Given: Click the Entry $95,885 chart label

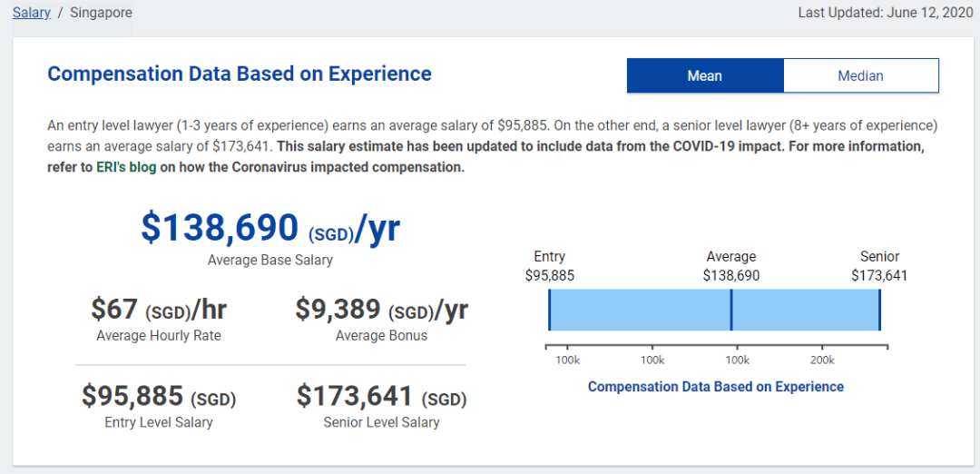Looking at the screenshot, I should pyautogui.click(x=549, y=266).
